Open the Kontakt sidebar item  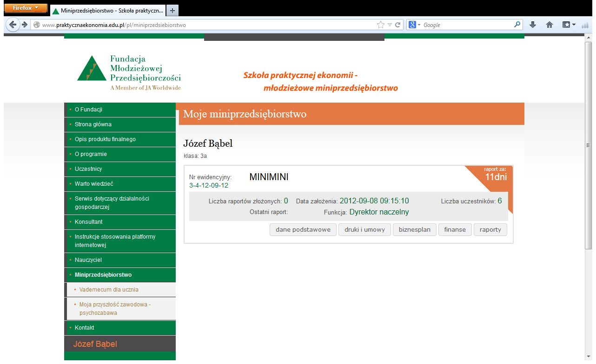(120, 328)
